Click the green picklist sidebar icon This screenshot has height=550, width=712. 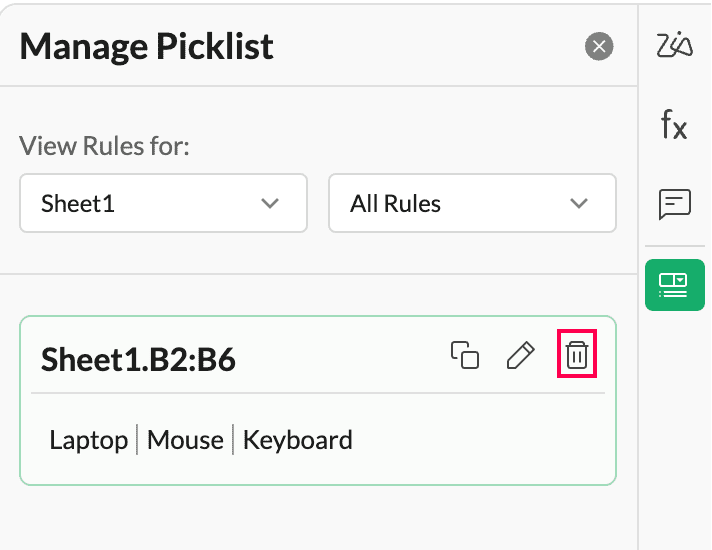[675, 285]
